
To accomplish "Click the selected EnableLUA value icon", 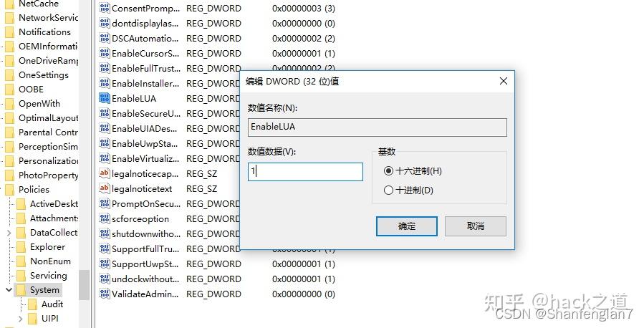I will [105, 98].
